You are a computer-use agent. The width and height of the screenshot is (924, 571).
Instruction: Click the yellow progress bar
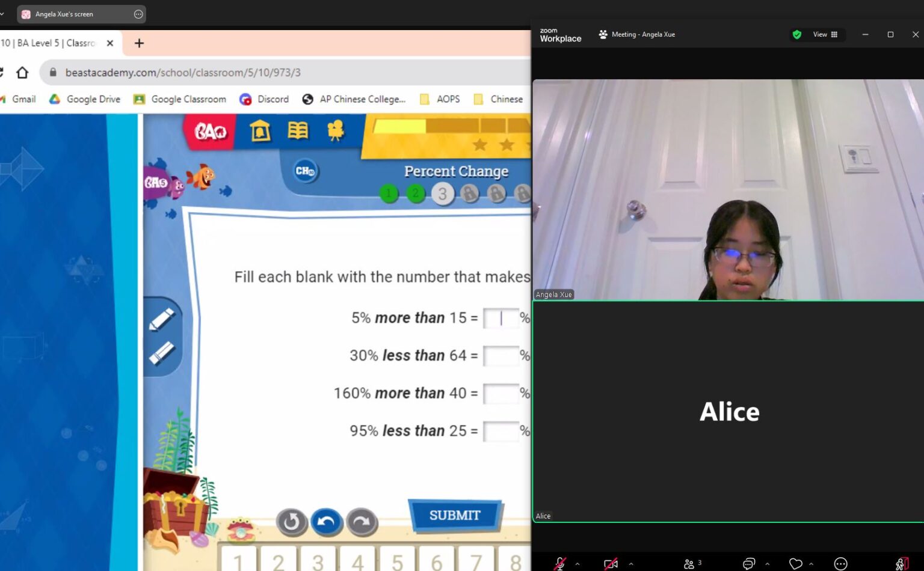point(451,126)
